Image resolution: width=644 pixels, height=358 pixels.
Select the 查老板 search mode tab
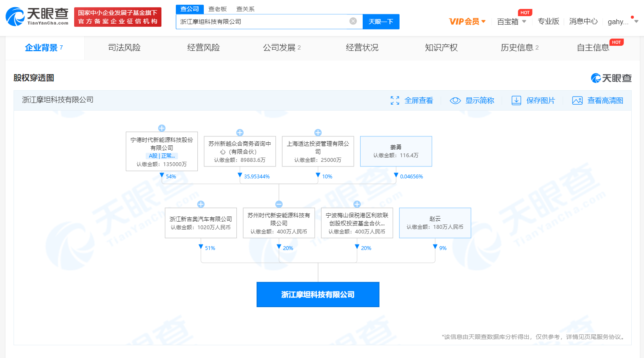tap(217, 9)
